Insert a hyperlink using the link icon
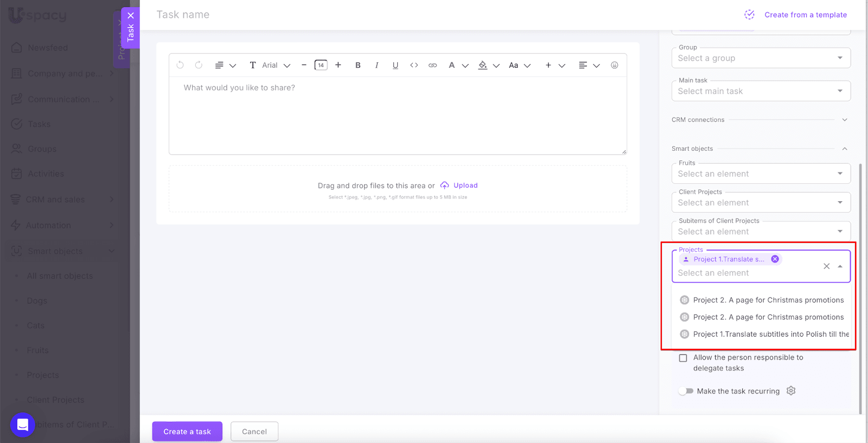Screen dimensions: 868x443 pyautogui.click(x=432, y=65)
